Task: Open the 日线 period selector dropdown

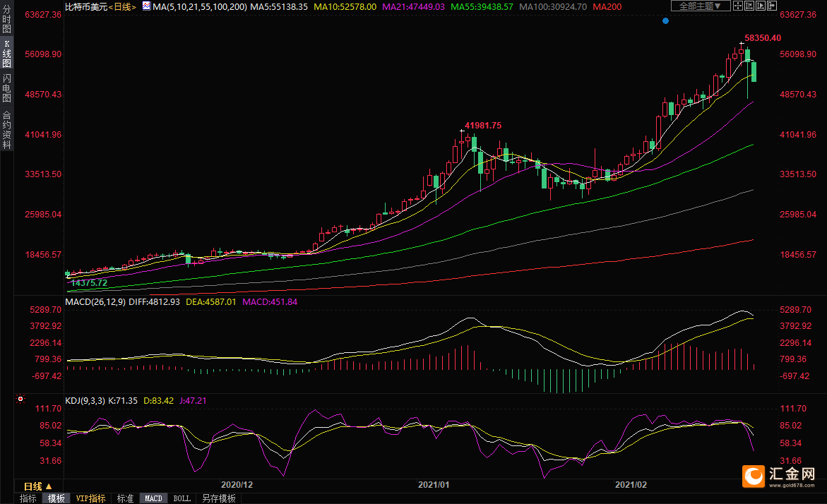Action: [38, 486]
